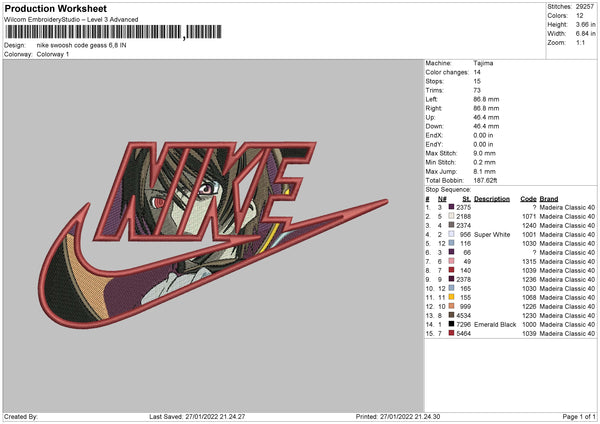Screen dimensions: 600x424
Task: Click the 'Description' column header
Action: tap(492, 199)
